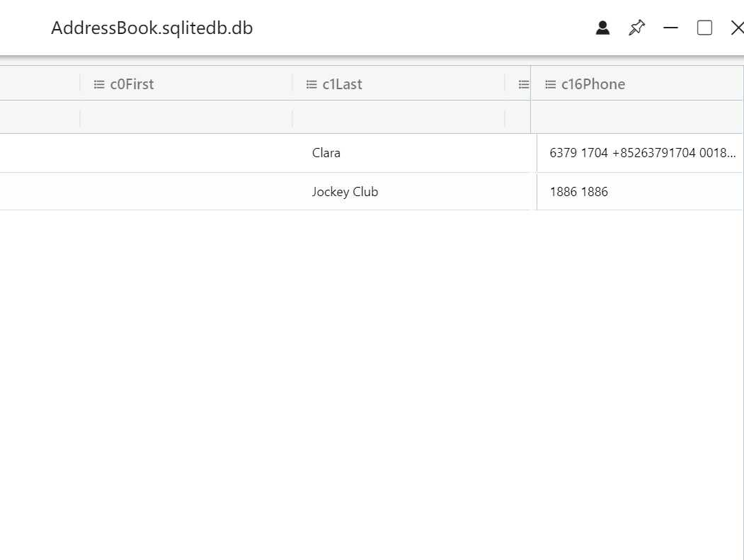Sort by c0First column header
Viewport: 744px width, 560px height.
[x=132, y=84]
